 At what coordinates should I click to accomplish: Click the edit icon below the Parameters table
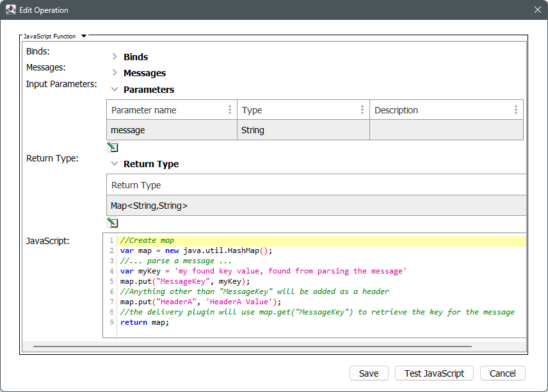(113, 147)
